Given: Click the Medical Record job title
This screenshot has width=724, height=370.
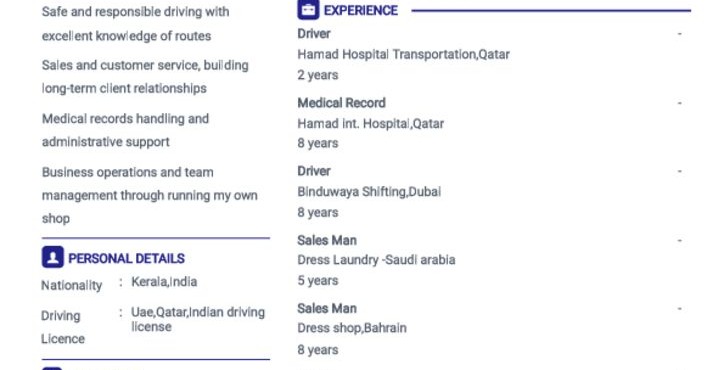Looking at the screenshot, I should pos(341,103).
